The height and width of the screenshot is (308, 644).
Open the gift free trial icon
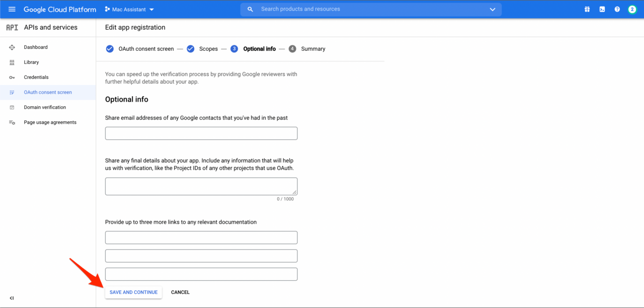587,9
